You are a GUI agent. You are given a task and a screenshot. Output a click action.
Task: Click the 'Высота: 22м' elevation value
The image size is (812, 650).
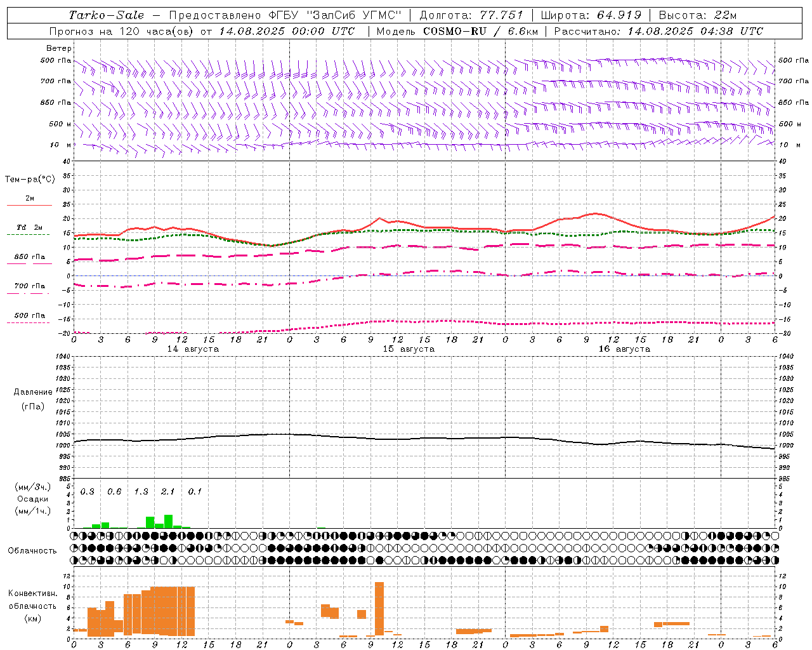coord(698,15)
